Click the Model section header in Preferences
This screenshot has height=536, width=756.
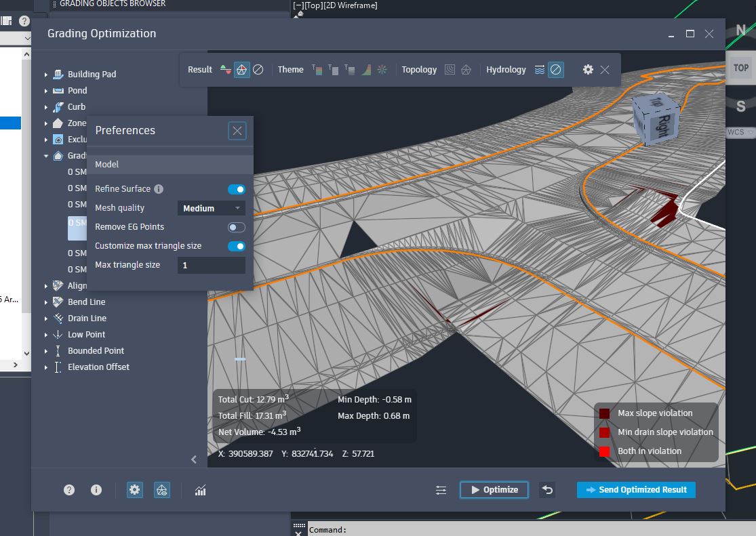(170, 165)
